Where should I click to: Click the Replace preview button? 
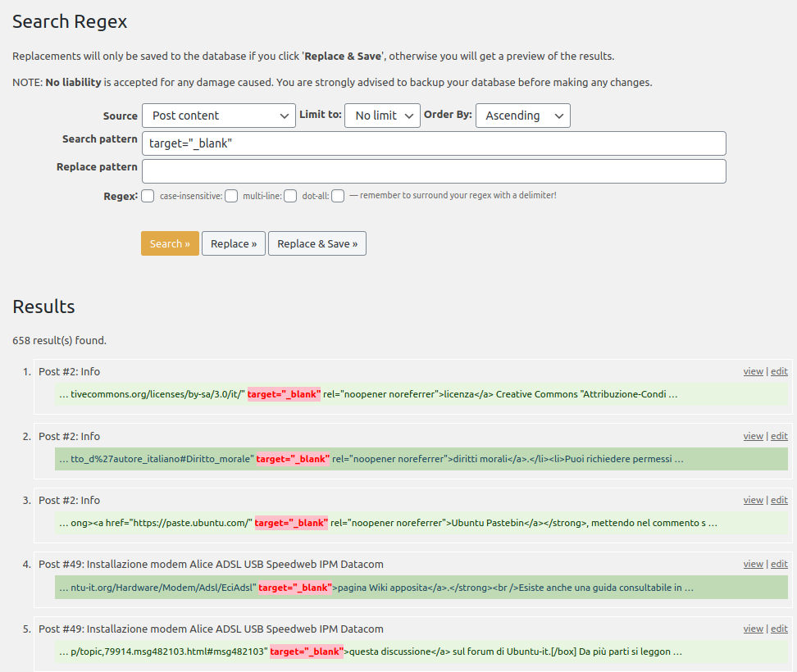click(x=234, y=244)
